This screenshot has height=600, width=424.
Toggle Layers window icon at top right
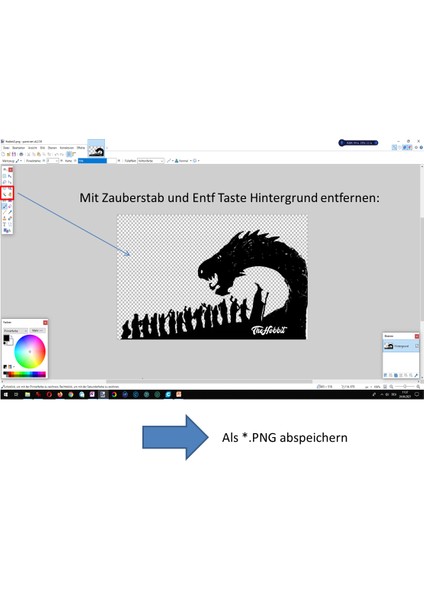405,147
